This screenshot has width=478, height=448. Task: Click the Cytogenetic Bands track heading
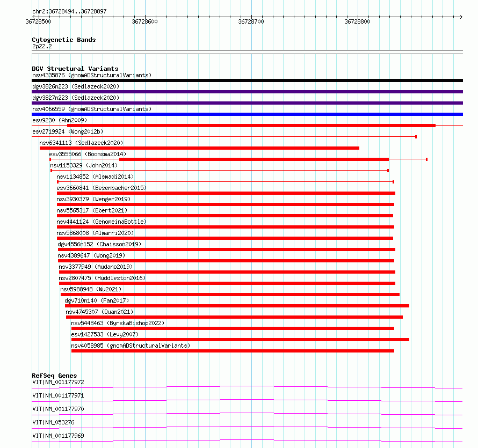click(x=64, y=40)
